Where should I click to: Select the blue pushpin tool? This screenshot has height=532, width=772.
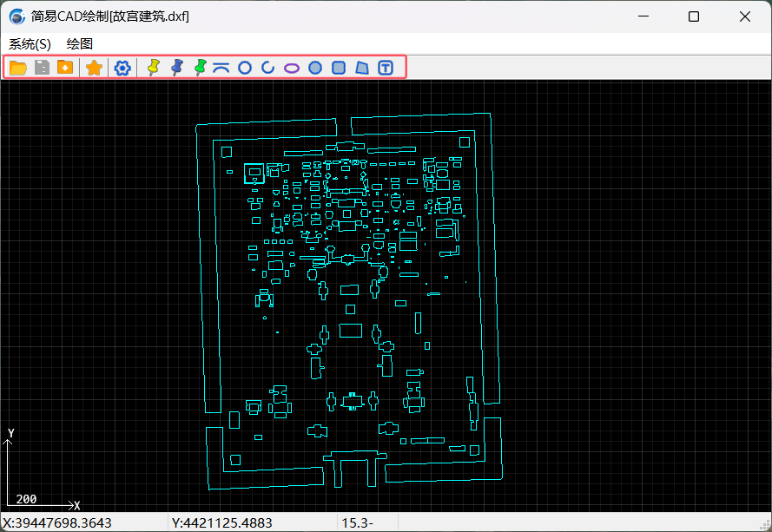177,68
